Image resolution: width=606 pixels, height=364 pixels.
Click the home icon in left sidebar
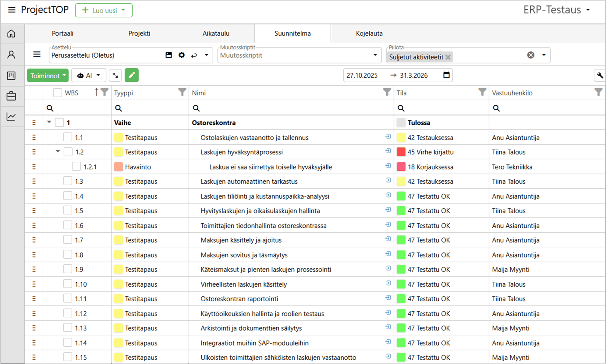[x=11, y=34]
